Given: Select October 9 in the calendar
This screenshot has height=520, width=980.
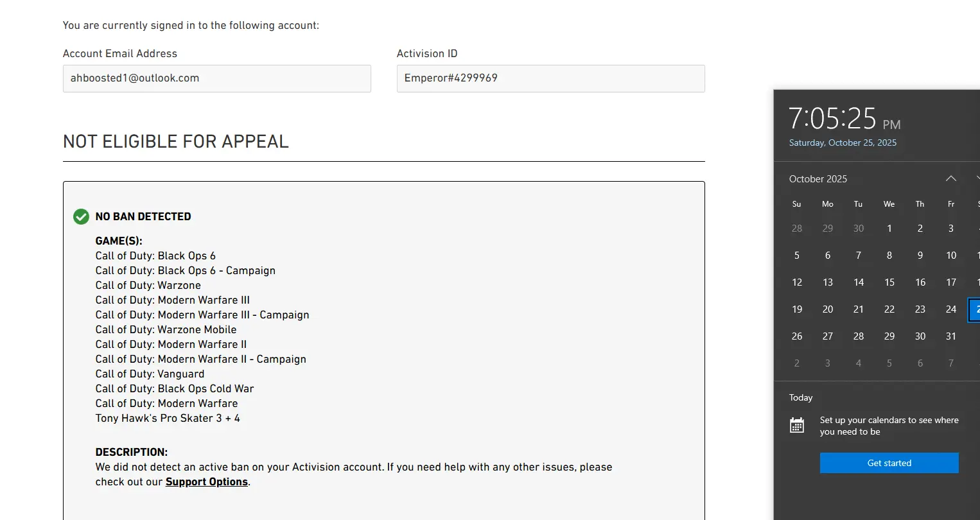Looking at the screenshot, I should pos(920,255).
